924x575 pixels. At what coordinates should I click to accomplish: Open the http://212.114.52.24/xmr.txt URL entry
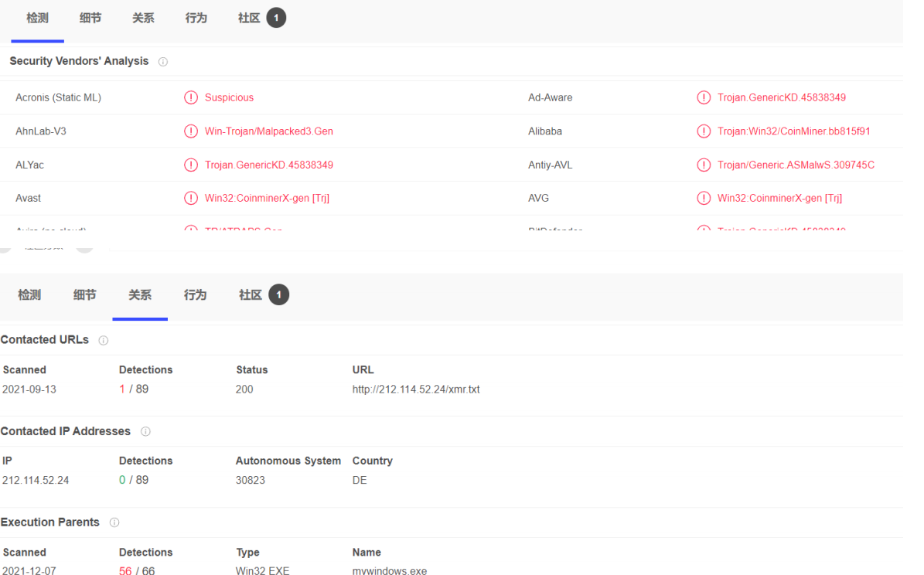[416, 390]
